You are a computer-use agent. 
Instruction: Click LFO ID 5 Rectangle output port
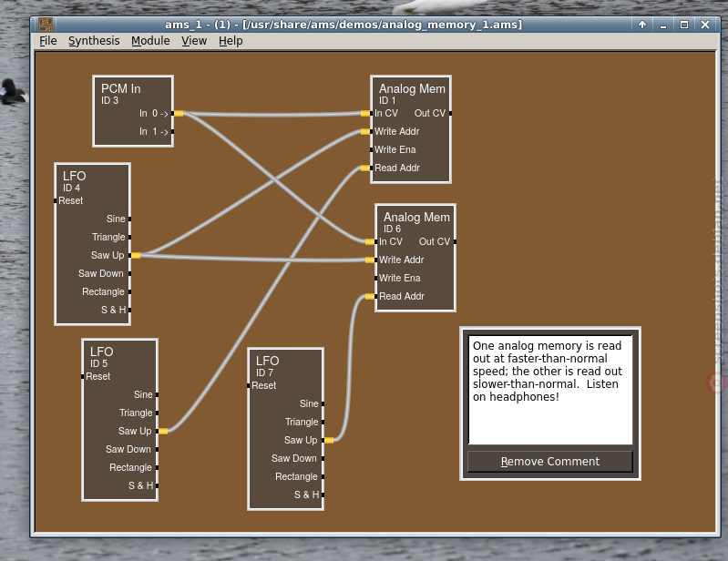click(x=157, y=467)
